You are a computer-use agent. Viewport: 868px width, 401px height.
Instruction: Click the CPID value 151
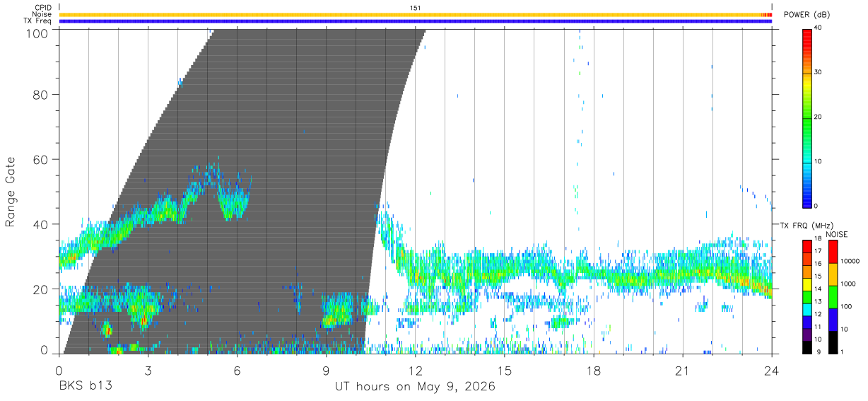(416, 8)
